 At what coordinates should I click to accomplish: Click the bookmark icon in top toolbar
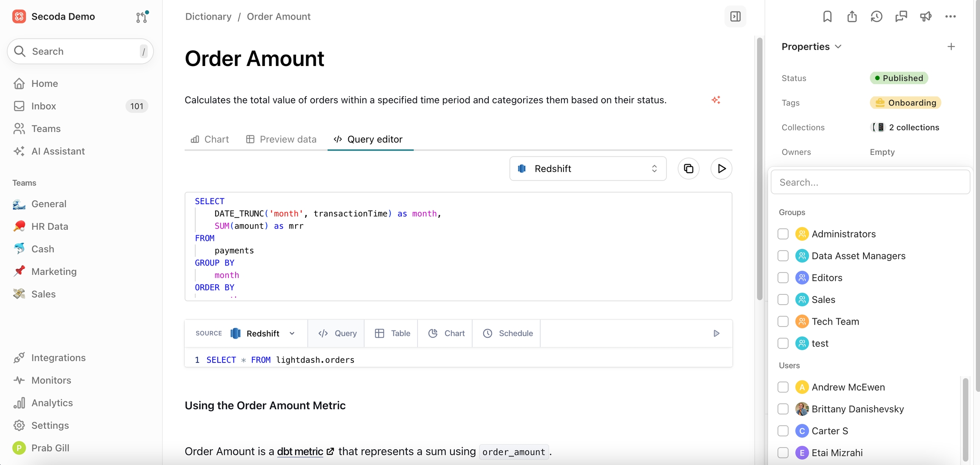click(827, 17)
